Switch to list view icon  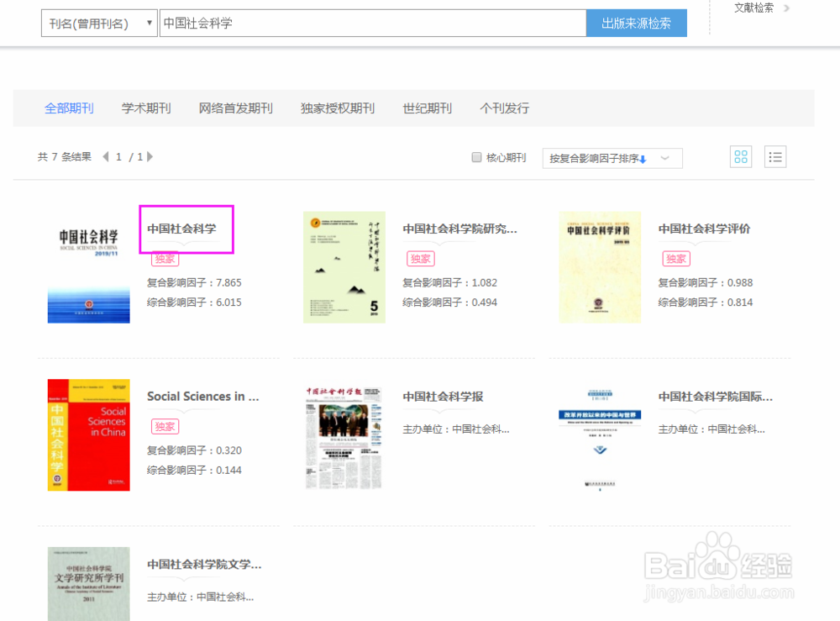pyautogui.click(x=775, y=157)
